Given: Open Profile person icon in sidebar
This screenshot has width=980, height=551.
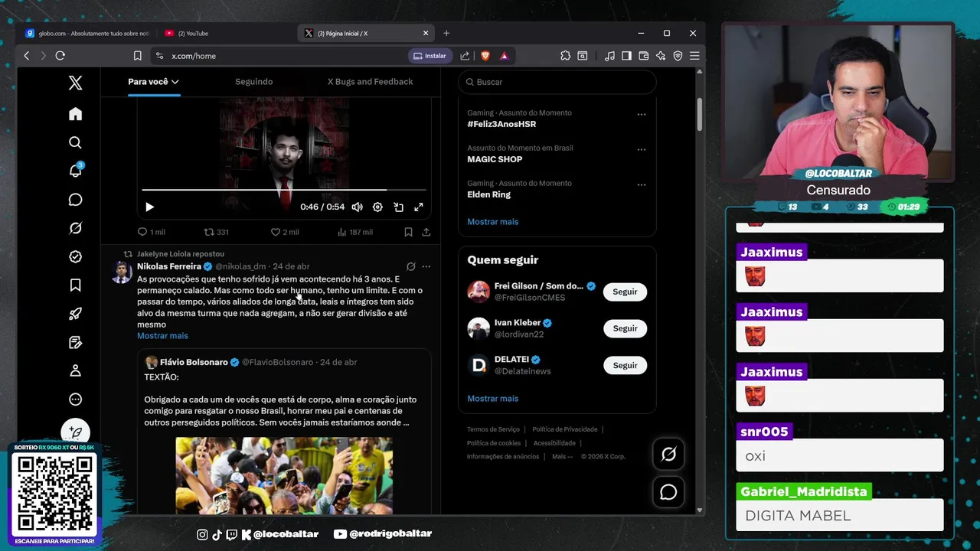Looking at the screenshot, I should [75, 370].
